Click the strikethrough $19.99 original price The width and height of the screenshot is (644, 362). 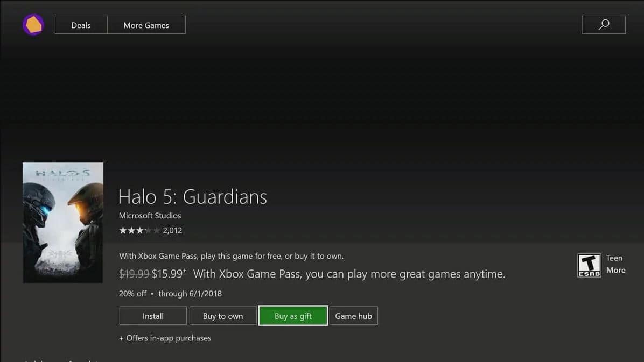pyautogui.click(x=134, y=274)
